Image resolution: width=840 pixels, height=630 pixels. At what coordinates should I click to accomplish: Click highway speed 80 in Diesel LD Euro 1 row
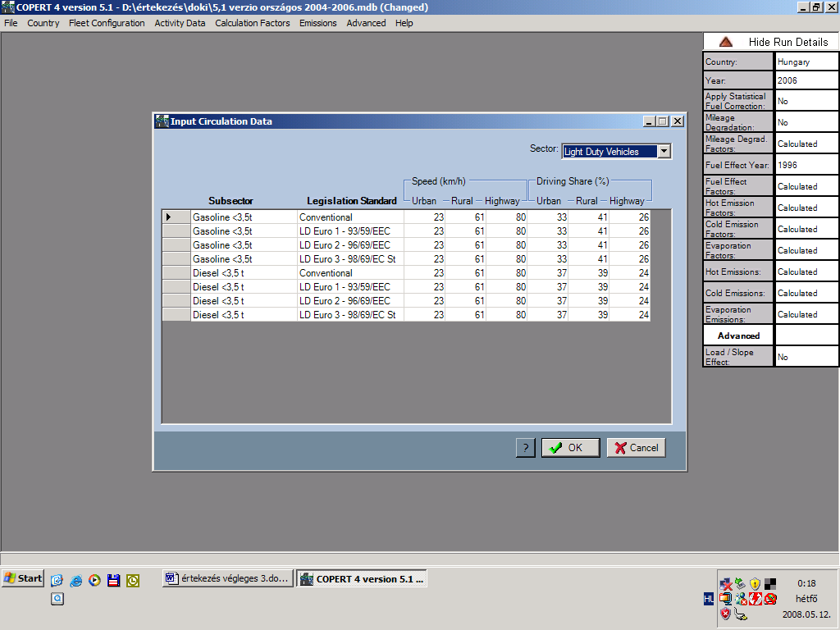pyautogui.click(x=506, y=286)
